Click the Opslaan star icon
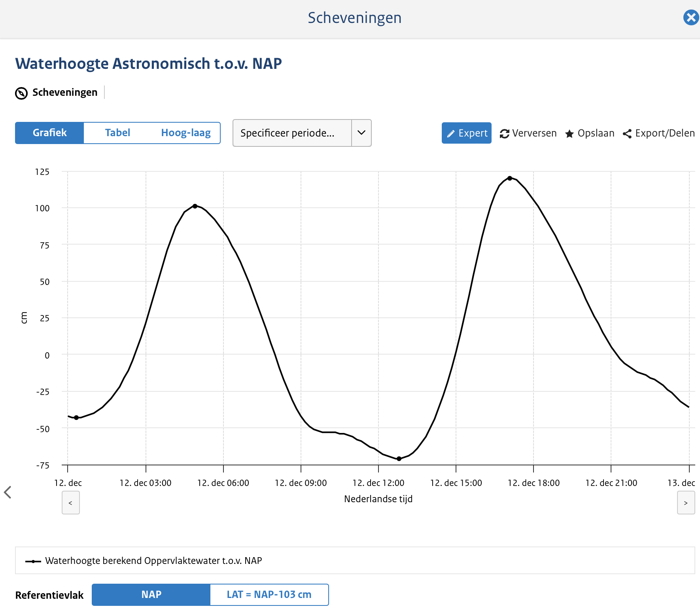700x611 pixels. click(x=569, y=134)
